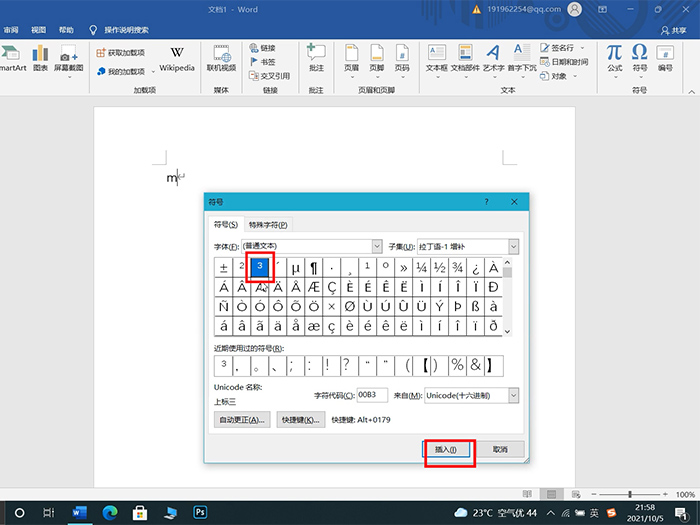Open the 操作说明搜索 tell-me search

119,30
